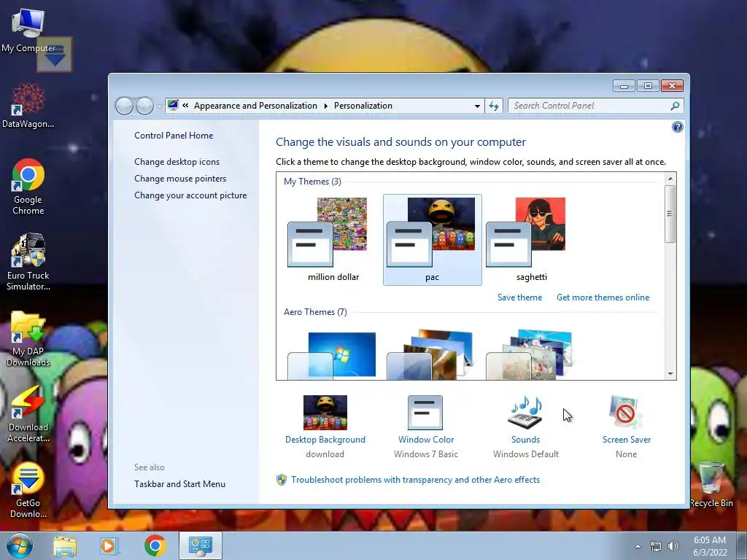Click the refresh button beside address bar

coord(494,106)
